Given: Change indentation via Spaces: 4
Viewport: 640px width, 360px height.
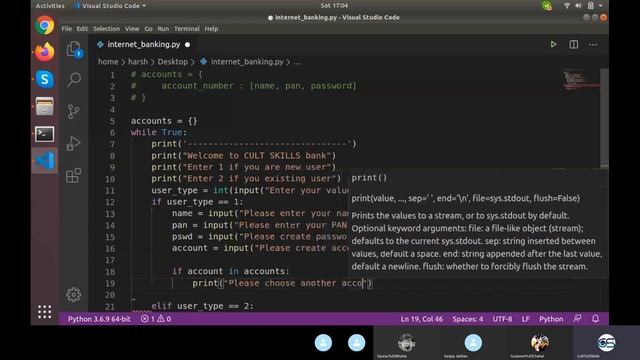Looking at the screenshot, I should coord(467,319).
